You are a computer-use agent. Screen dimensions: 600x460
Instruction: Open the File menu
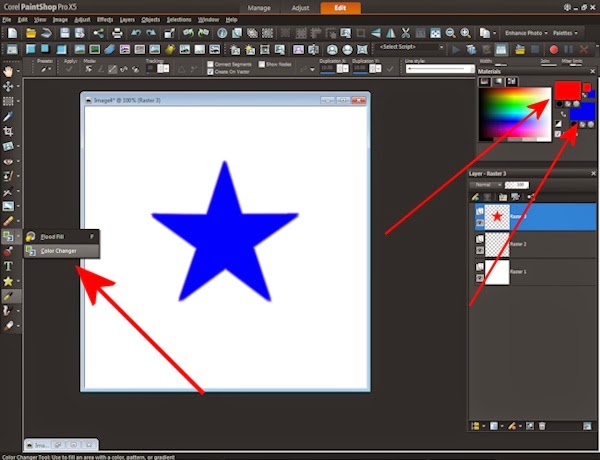click(7, 20)
